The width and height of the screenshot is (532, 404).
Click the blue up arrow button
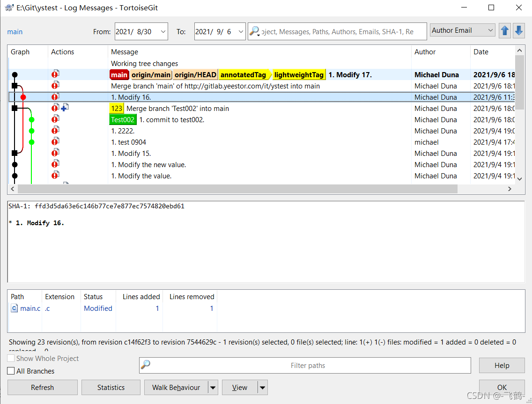504,31
